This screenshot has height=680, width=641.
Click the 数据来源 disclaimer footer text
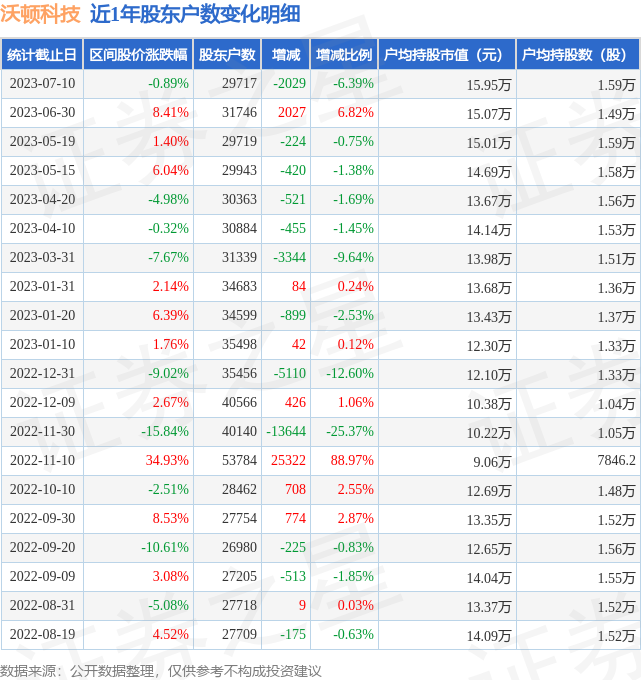[x=161, y=670]
